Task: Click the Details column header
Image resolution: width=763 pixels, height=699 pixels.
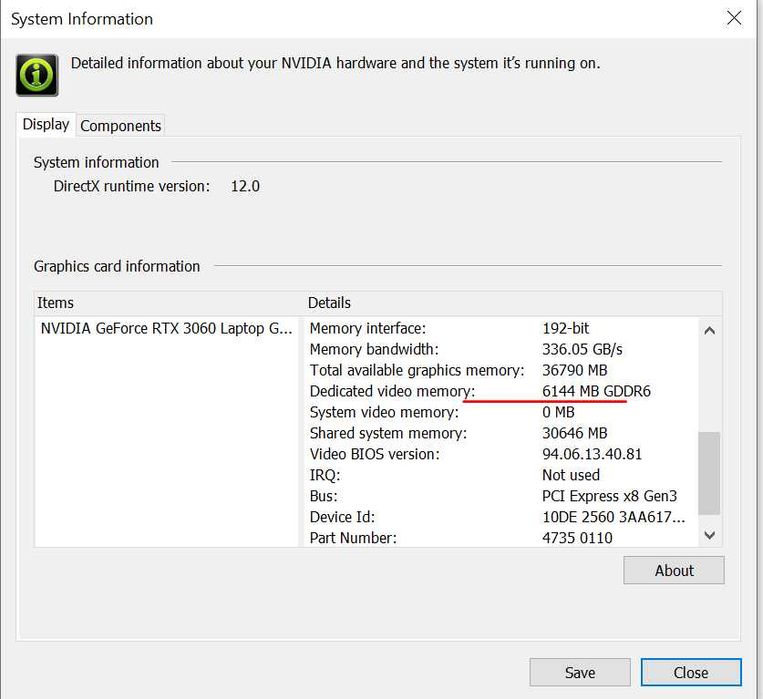Action: (513, 303)
